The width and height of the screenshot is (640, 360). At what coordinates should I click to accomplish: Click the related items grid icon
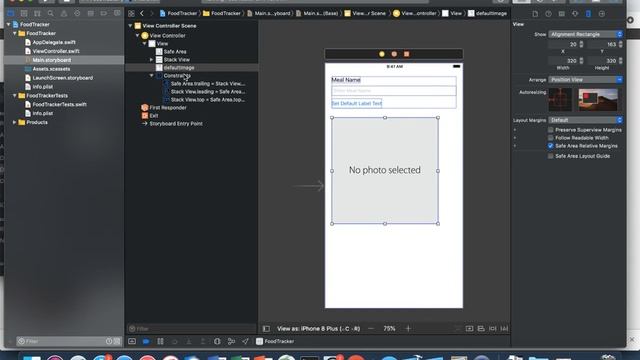pyautogui.click(x=131, y=13)
